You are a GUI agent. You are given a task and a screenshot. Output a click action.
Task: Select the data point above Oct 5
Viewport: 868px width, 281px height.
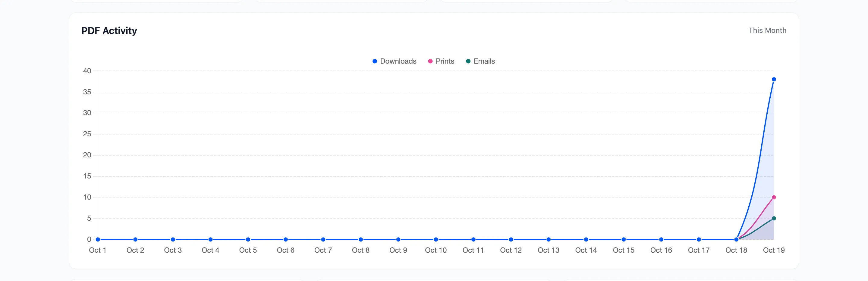click(x=248, y=240)
